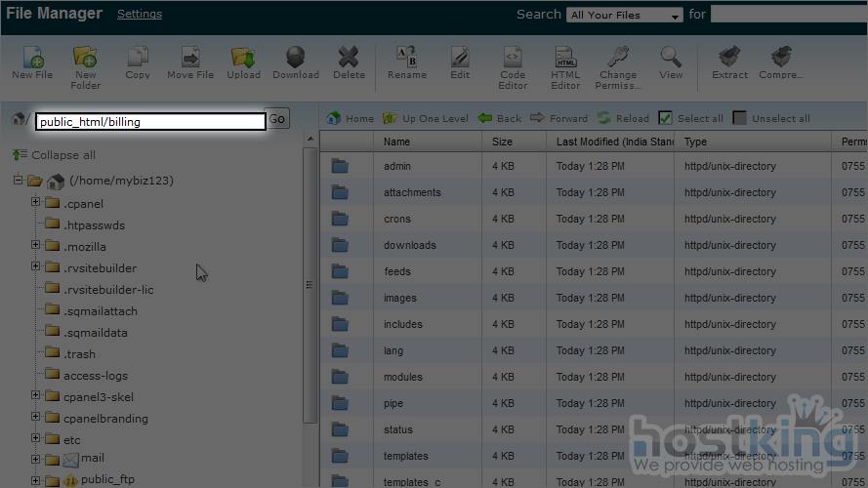Sort files by Name column header
The width and height of the screenshot is (868, 488).
tap(396, 142)
